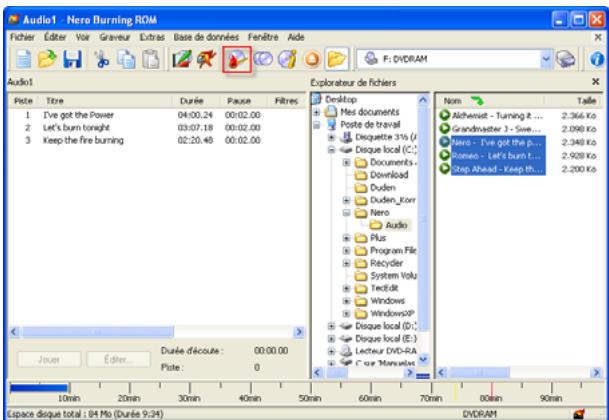Screen dimensions: 609x420
Task: Open the Extras menu
Action: (x=152, y=37)
